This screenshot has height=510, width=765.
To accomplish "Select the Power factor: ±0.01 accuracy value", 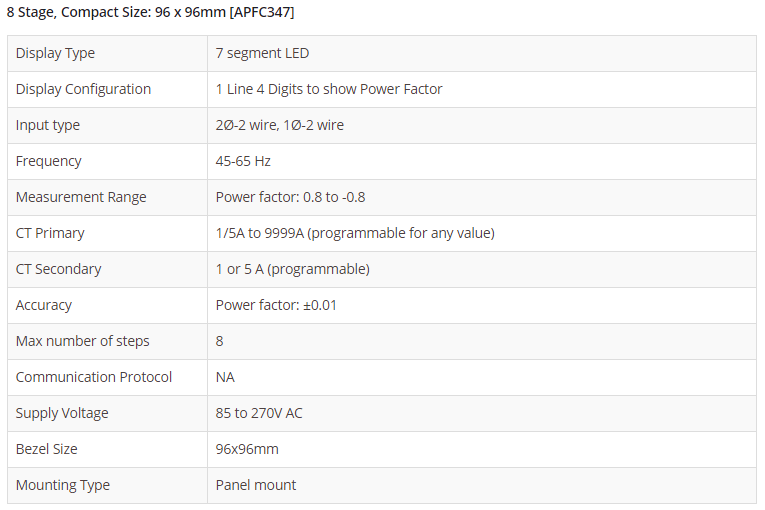I will [x=276, y=305].
